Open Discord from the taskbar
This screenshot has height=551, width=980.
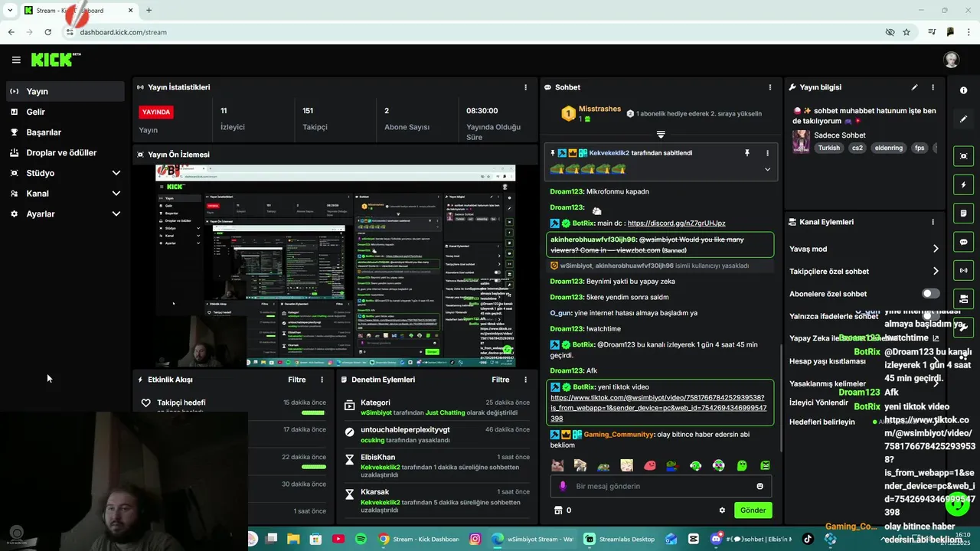(716, 539)
